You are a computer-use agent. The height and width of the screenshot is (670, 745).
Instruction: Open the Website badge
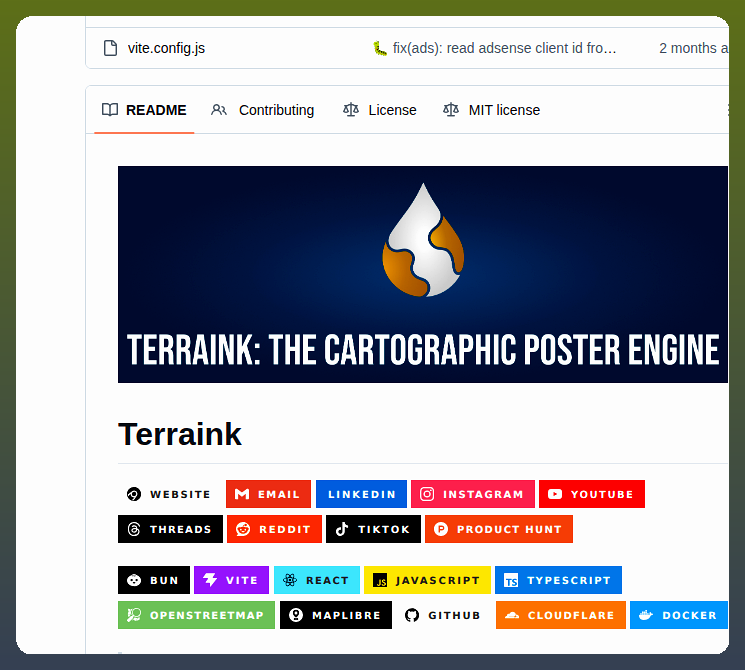(x=170, y=494)
